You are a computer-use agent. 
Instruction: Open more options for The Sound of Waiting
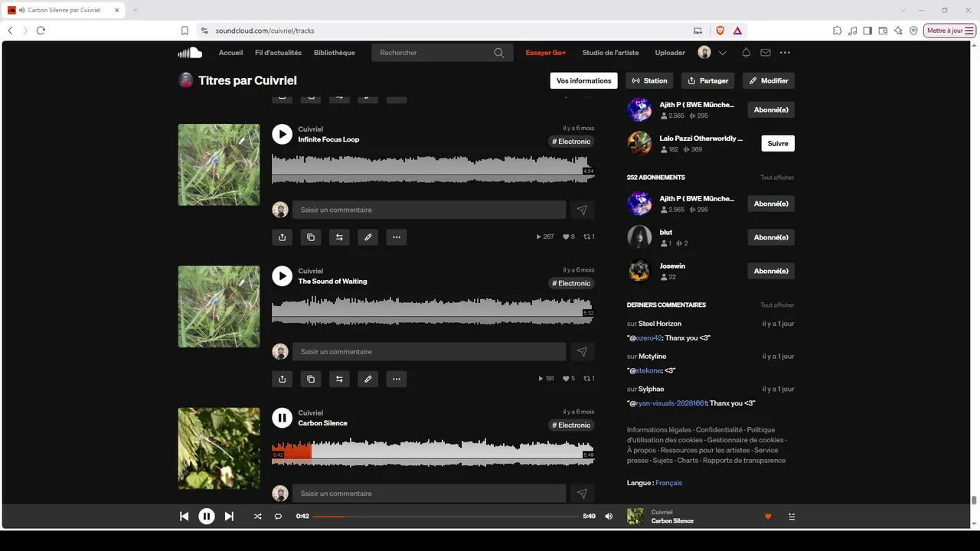396,379
